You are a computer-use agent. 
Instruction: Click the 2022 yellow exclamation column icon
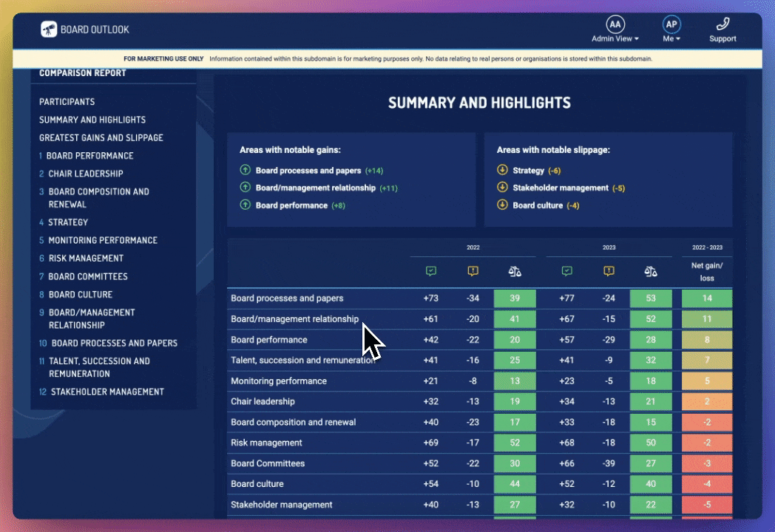[473, 271]
